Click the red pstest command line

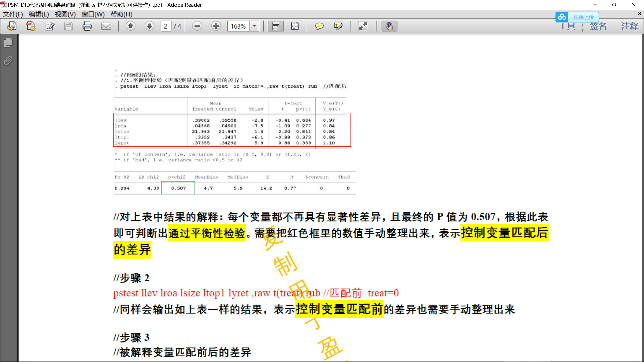(x=256, y=293)
